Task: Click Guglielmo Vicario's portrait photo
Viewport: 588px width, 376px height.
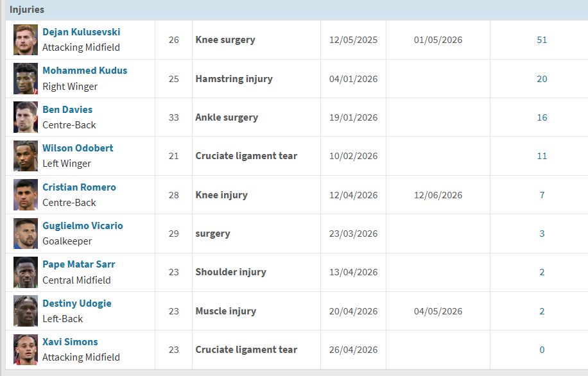Action: pyautogui.click(x=25, y=233)
